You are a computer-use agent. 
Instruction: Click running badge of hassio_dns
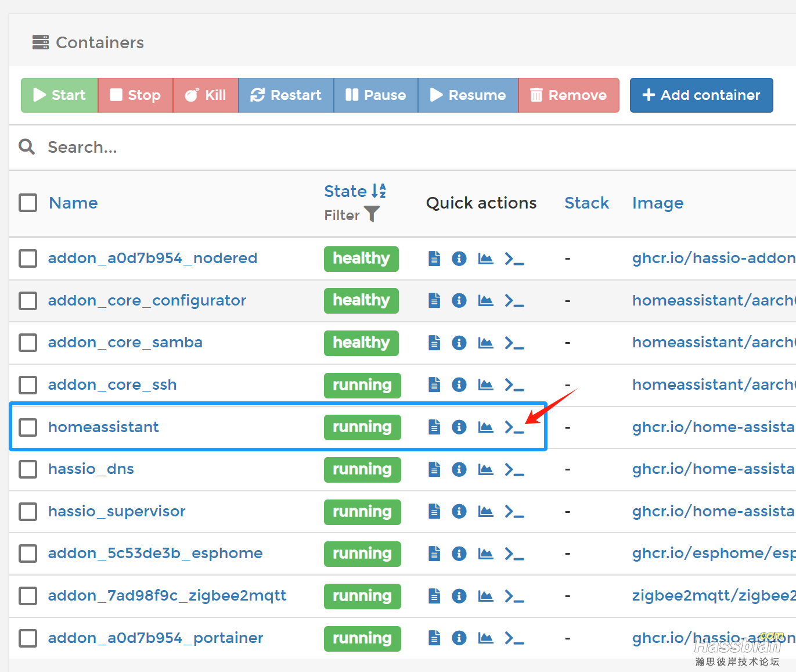click(x=362, y=469)
